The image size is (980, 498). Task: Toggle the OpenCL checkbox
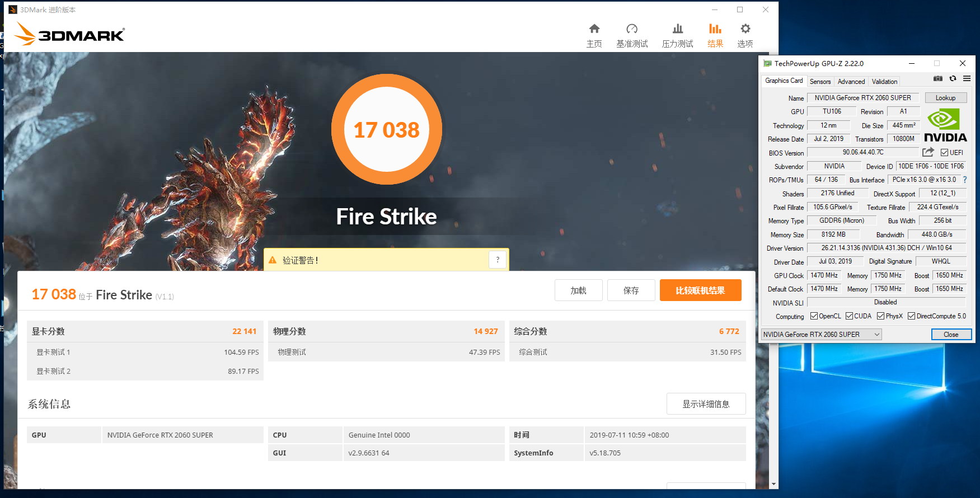814,316
